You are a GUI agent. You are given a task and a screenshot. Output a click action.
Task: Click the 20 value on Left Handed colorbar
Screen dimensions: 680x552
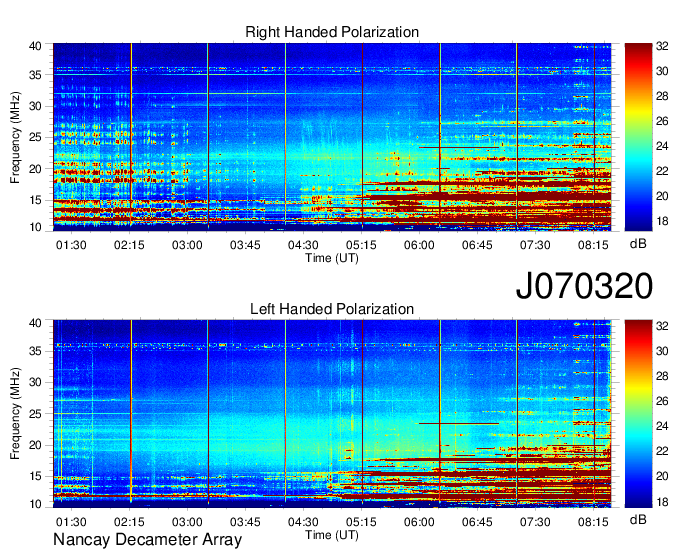pos(662,476)
